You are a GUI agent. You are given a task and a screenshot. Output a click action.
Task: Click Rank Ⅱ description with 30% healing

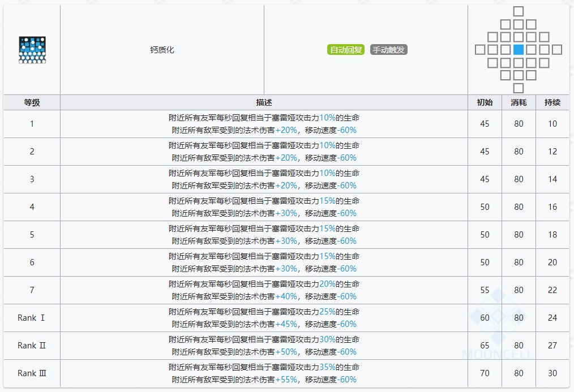[x=264, y=346]
